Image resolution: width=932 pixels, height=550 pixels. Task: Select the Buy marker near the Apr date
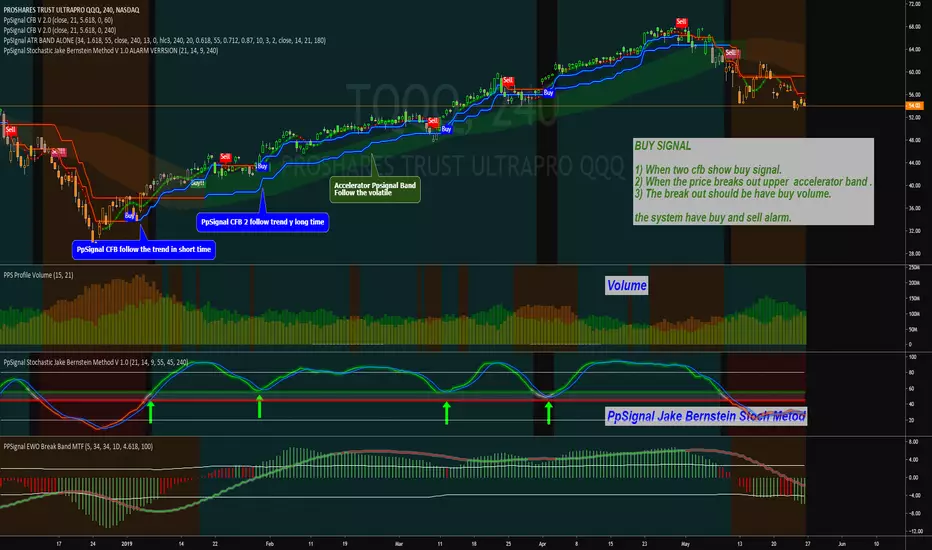(x=548, y=93)
